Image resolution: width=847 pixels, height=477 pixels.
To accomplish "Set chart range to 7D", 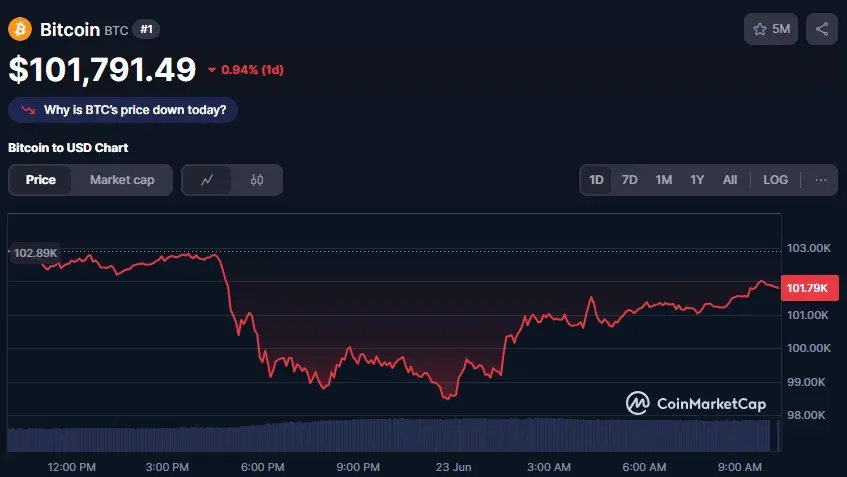I will pos(629,180).
